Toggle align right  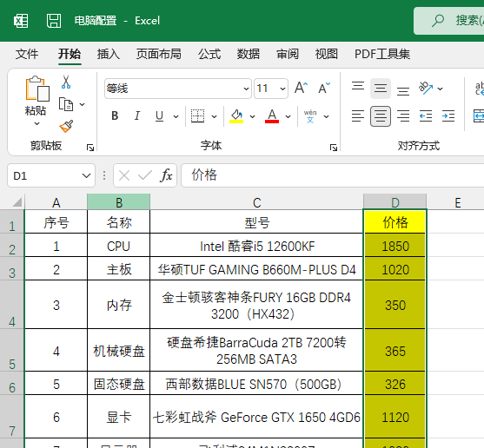(x=403, y=116)
